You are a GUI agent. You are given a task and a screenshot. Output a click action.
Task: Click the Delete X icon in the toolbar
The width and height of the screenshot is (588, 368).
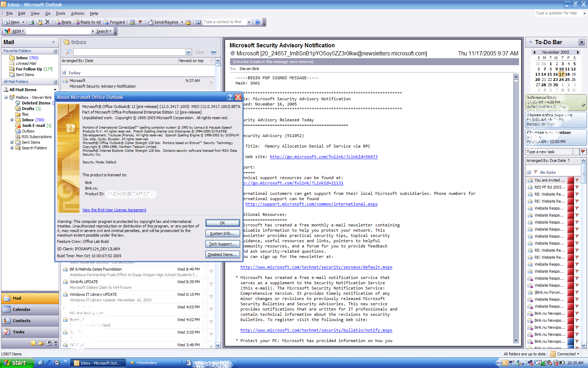tap(48, 22)
